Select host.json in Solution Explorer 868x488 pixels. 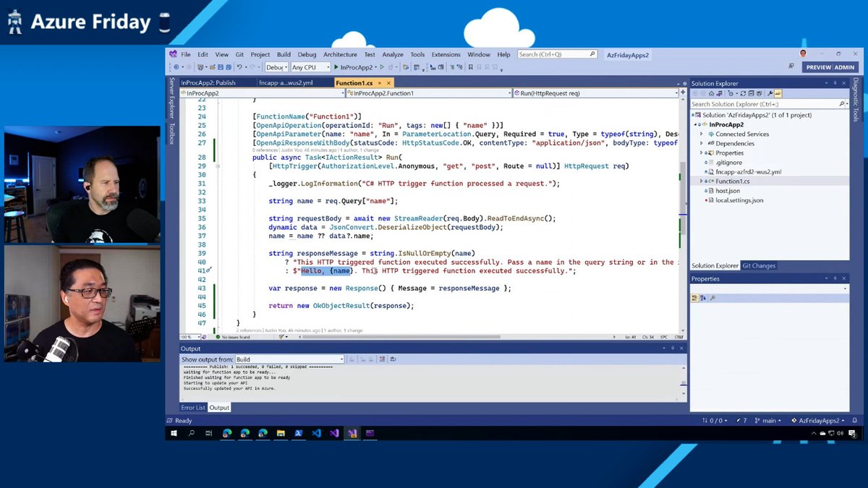[728, 191]
